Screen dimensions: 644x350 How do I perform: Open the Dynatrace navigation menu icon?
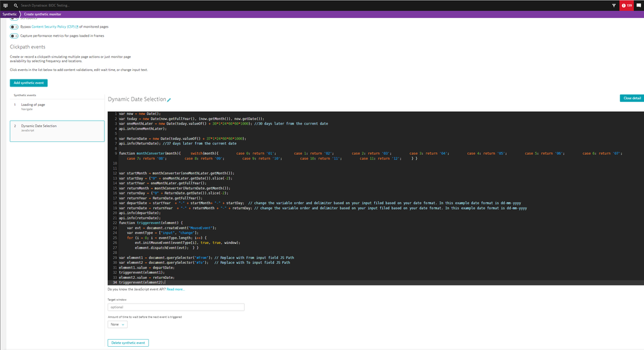point(6,5)
